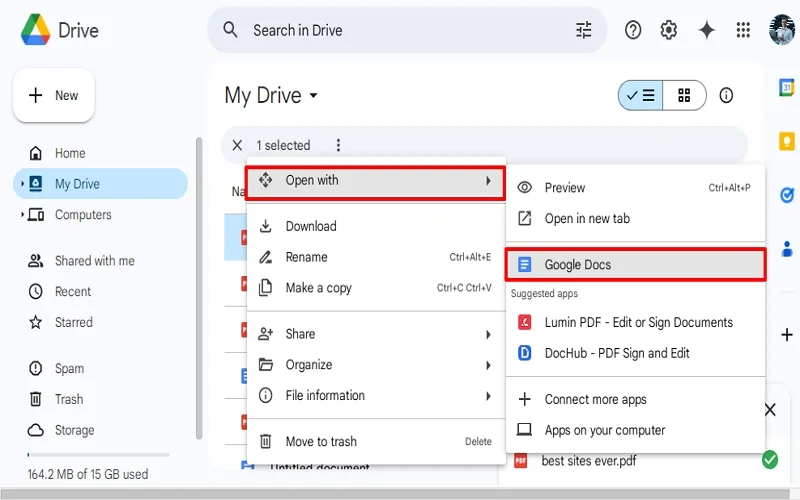
Task: Open the Starred files view
Action: click(100, 322)
